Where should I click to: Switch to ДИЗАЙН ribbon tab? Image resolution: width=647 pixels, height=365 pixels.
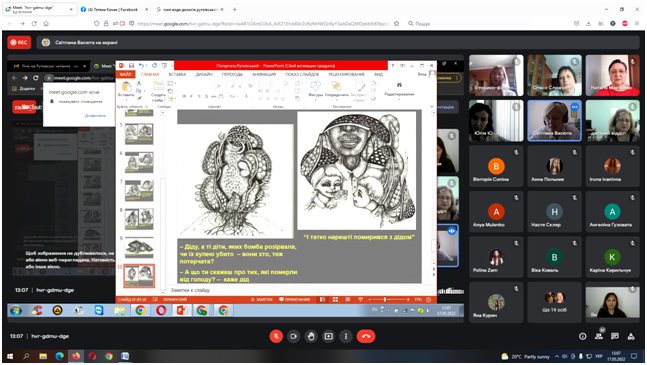[204, 75]
